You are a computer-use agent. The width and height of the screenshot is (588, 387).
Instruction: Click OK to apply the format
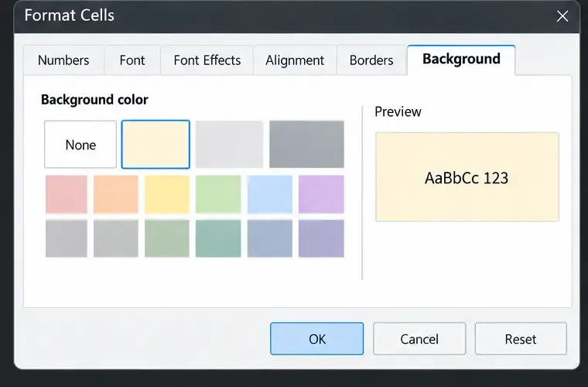[x=317, y=339]
